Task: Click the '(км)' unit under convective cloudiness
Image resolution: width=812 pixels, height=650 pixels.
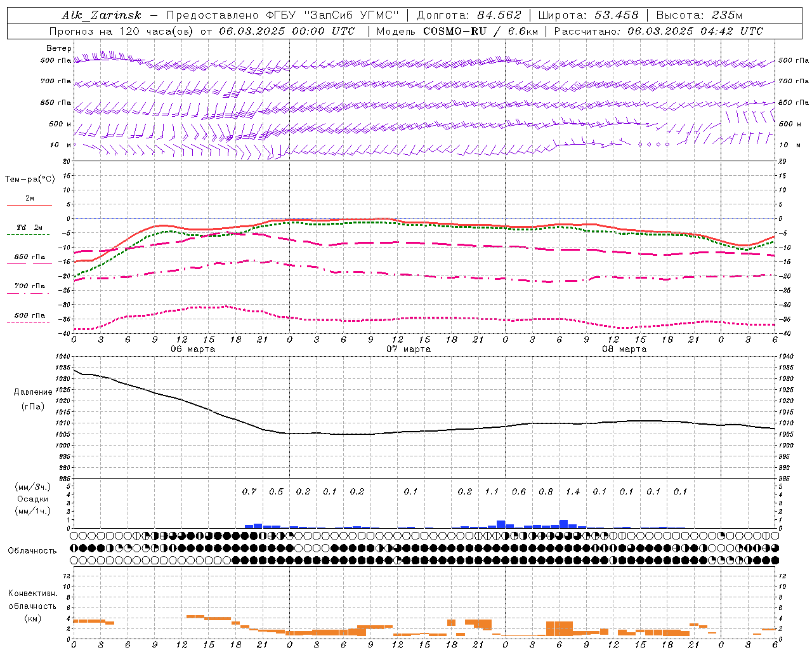Action: (x=33, y=618)
